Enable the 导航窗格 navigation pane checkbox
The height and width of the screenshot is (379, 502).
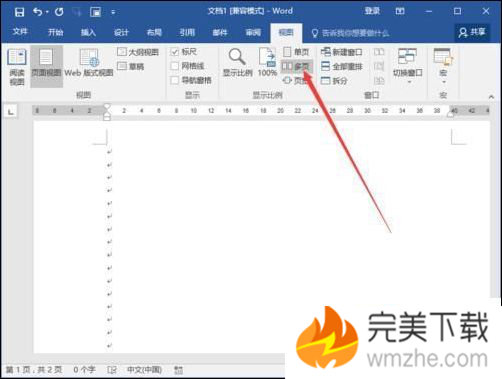click(175, 80)
